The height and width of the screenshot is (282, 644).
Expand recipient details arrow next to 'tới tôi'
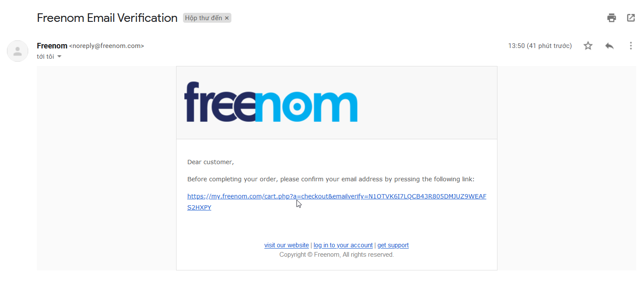(59, 57)
